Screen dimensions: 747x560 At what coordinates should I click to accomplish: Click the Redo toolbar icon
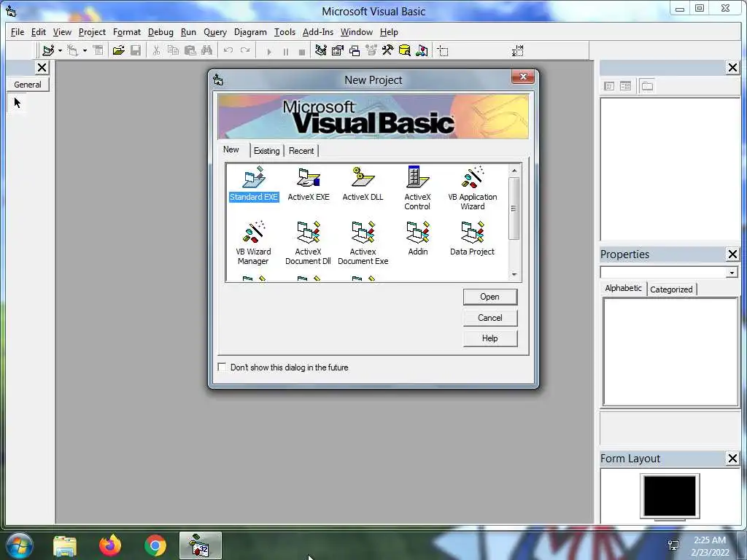pyautogui.click(x=245, y=50)
